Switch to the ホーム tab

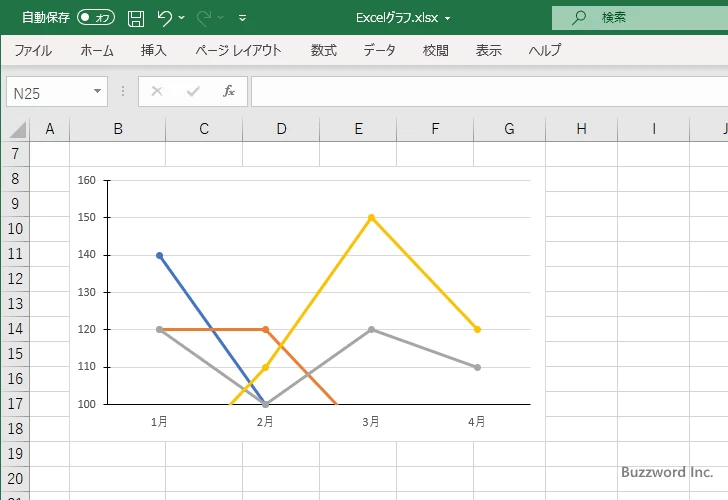click(x=97, y=50)
